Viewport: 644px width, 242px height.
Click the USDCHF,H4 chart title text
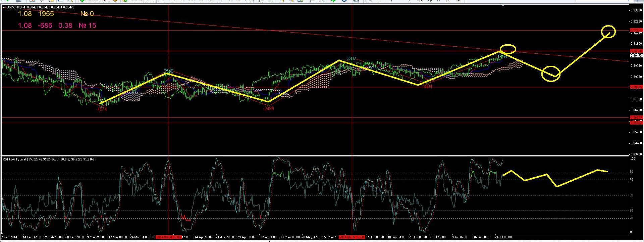tap(16, 7)
